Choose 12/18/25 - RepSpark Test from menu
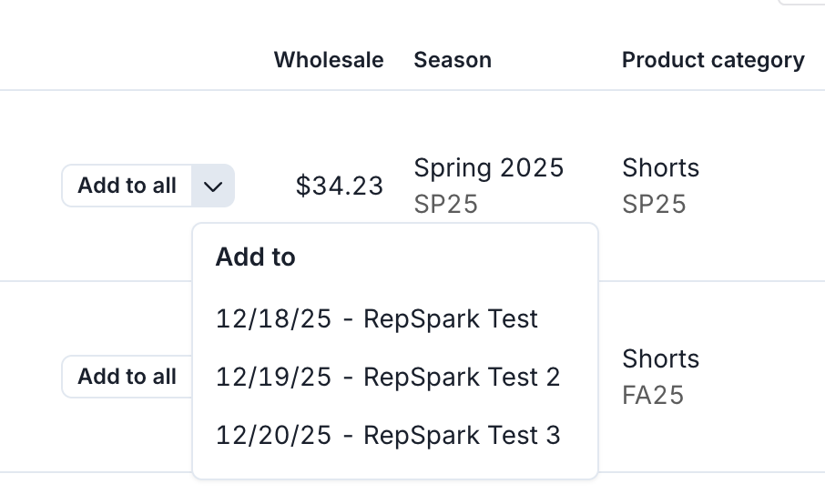The height and width of the screenshot is (504, 825). (x=376, y=318)
